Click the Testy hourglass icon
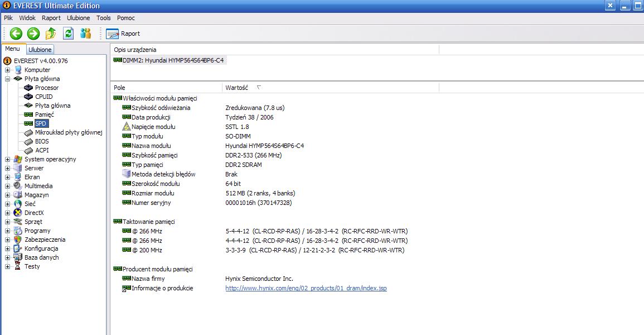This screenshot has width=644, height=335. pyautogui.click(x=18, y=266)
